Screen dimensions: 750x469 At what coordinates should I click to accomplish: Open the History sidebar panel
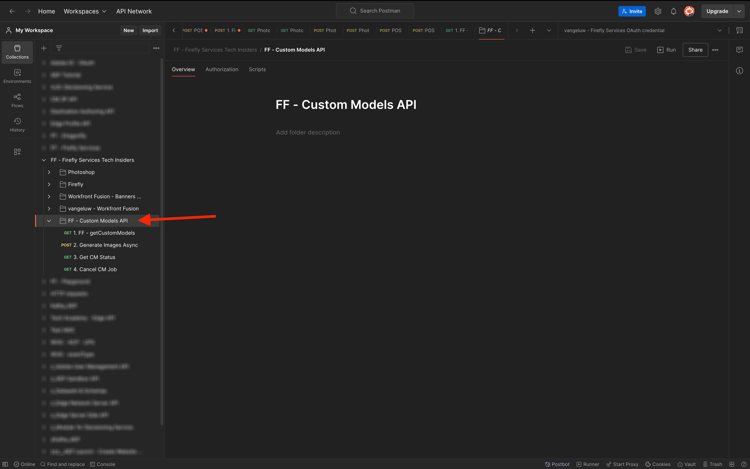17,125
